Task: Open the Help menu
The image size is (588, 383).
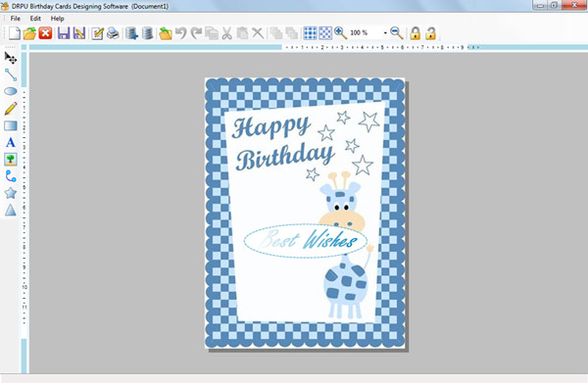Action: [58, 19]
